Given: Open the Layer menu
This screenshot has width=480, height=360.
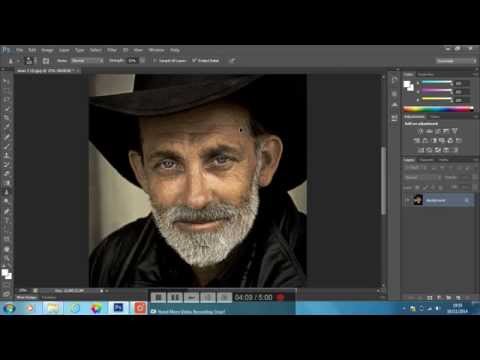Looking at the screenshot, I should (64, 50).
